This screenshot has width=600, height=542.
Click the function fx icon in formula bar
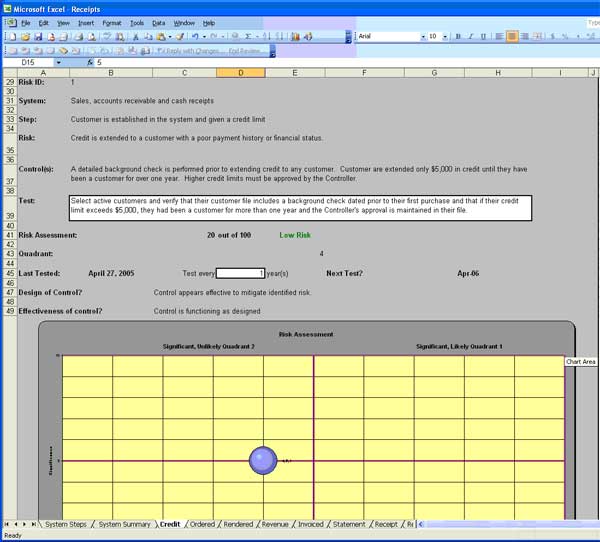[90, 62]
